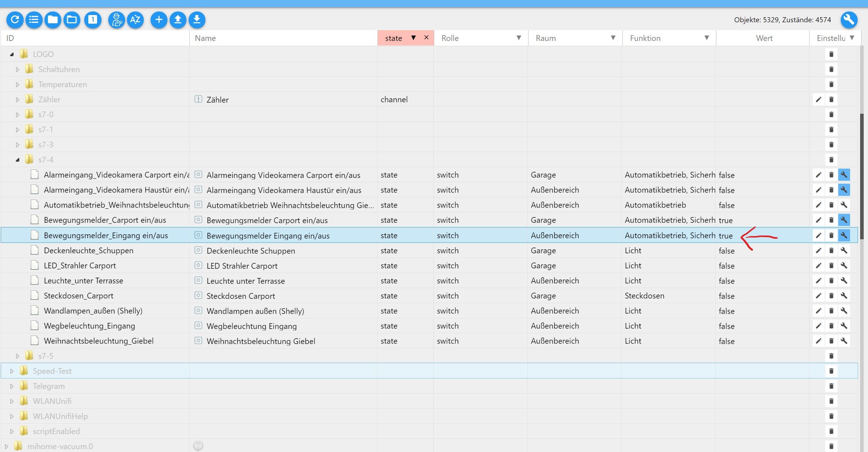Open the Raum filter dropdown
Viewport: 868px width, 452px height.
(x=613, y=38)
